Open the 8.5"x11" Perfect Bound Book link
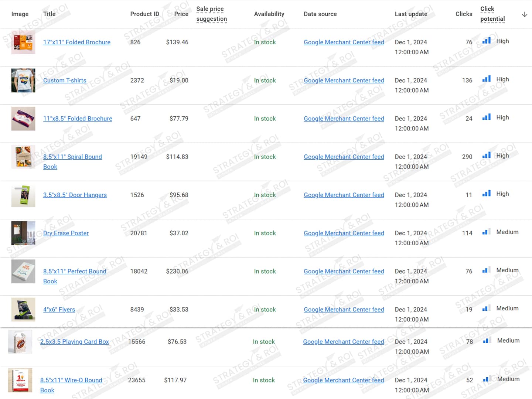The height and width of the screenshot is (399, 532). 75,272
